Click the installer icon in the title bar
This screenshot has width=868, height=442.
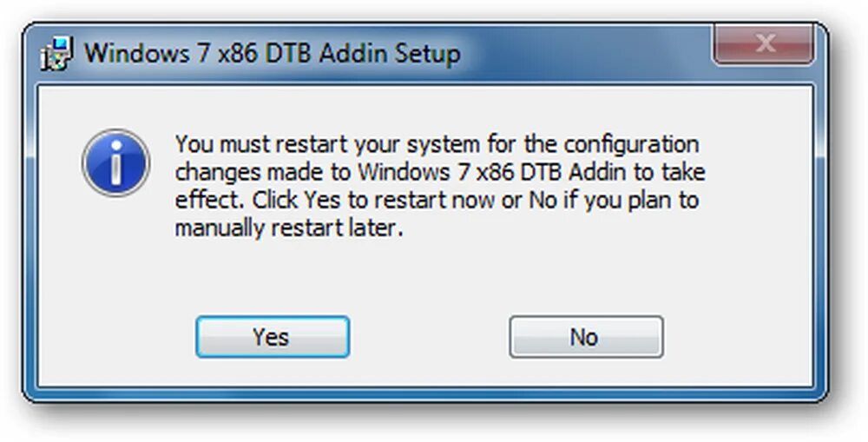(x=59, y=53)
